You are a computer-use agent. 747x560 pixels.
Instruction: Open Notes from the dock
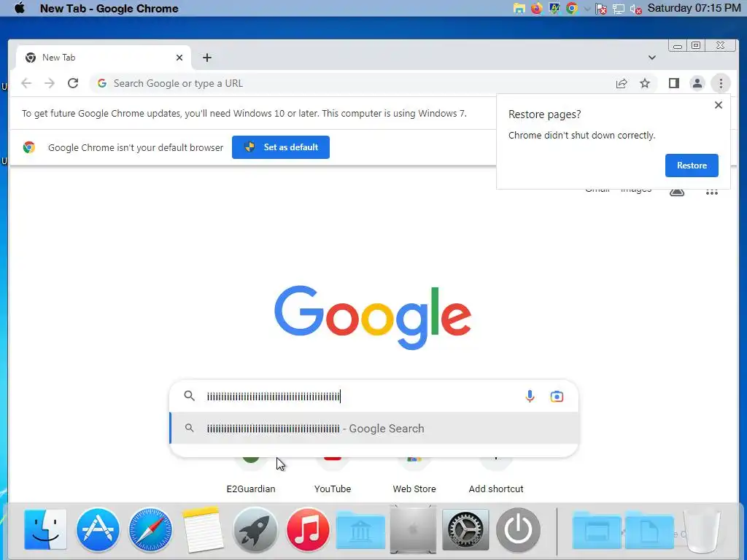[x=203, y=529]
